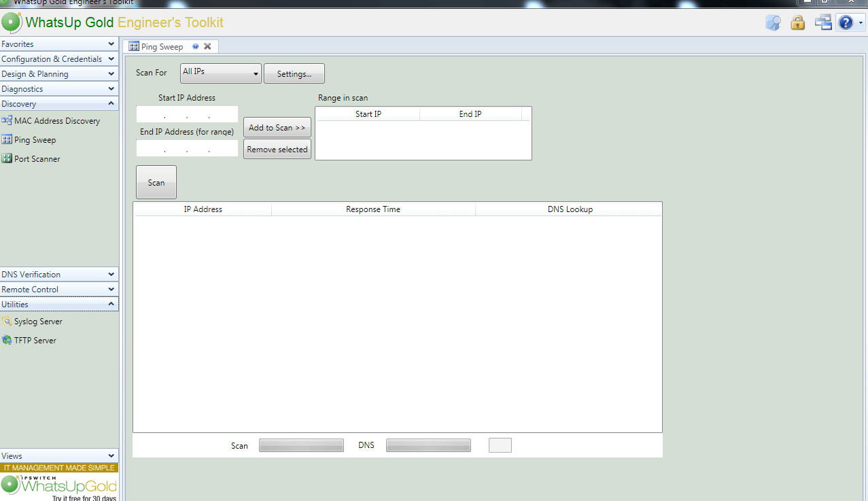Click the Start IP column header

pyautogui.click(x=368, y=114)
